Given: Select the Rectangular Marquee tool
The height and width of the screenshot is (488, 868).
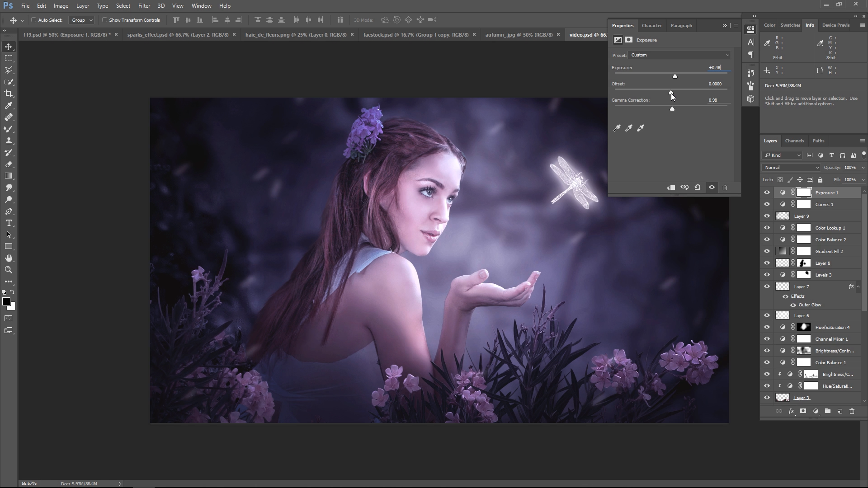Looking at the screenshot, I should (9, 58).
